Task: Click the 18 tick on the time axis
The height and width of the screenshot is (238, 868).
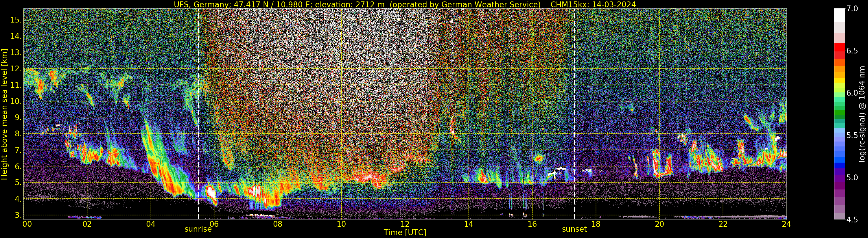Action: (x=596, y=224)
